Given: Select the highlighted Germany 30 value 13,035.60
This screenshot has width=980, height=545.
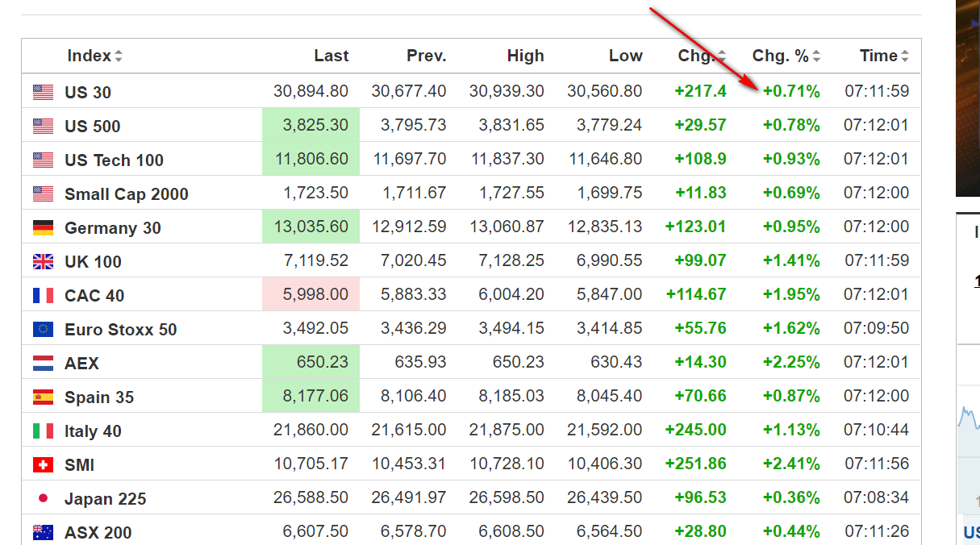Looking at the screenshot, I should 311,227.
